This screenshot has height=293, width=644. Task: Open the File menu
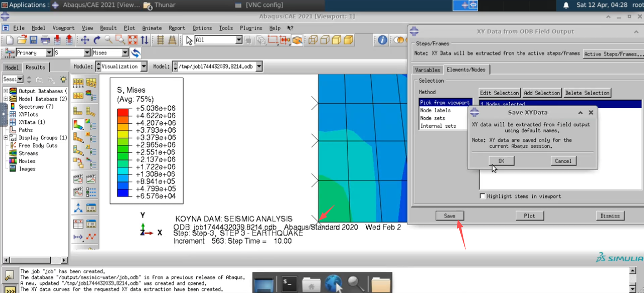point(19,28)
